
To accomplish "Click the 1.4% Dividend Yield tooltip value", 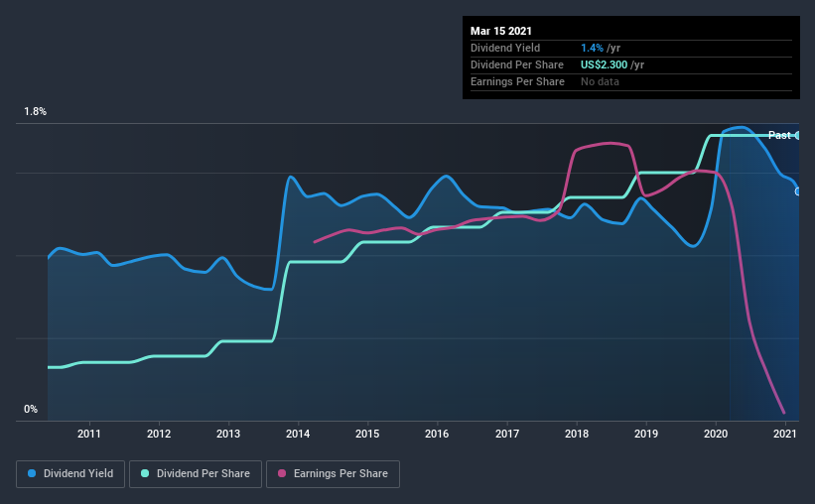I will [x=592, y=48].
